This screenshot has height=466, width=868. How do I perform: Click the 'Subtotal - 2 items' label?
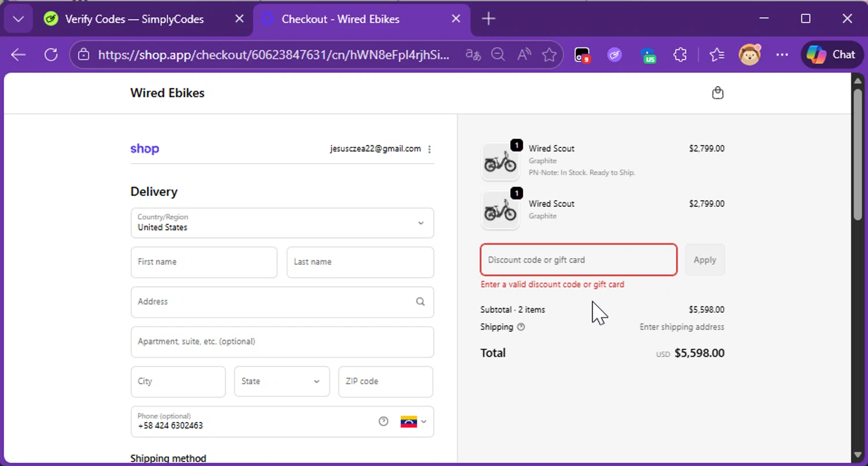(513, 310)
